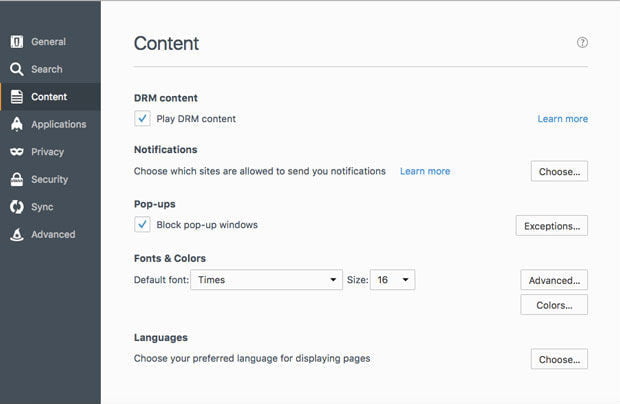The image size is (620, 404).
Task: Open the help question mark icon
Action: point(582,43)
